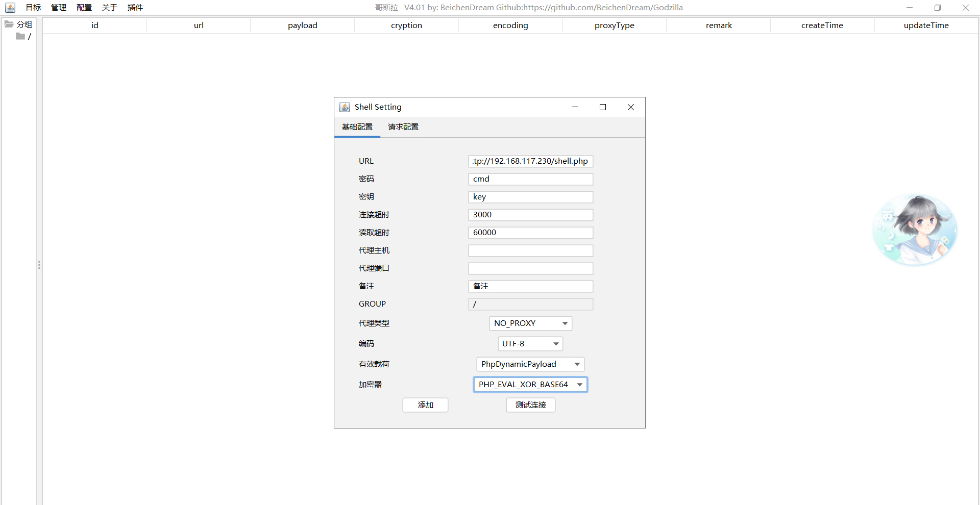Viewport: 980px width, 505px height.
Task: Close the Shell Setting dialog
Action: click(x=631, y=107)
